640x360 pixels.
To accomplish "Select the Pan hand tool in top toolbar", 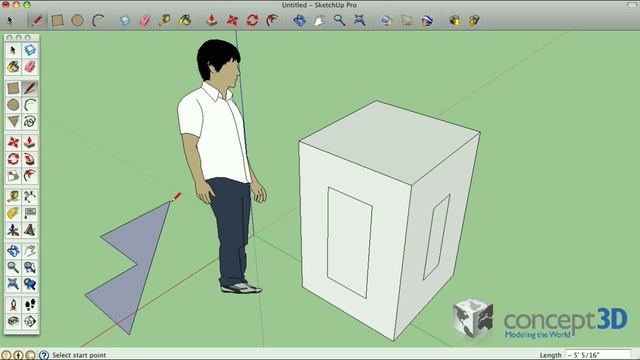I will tap(319, 20).
